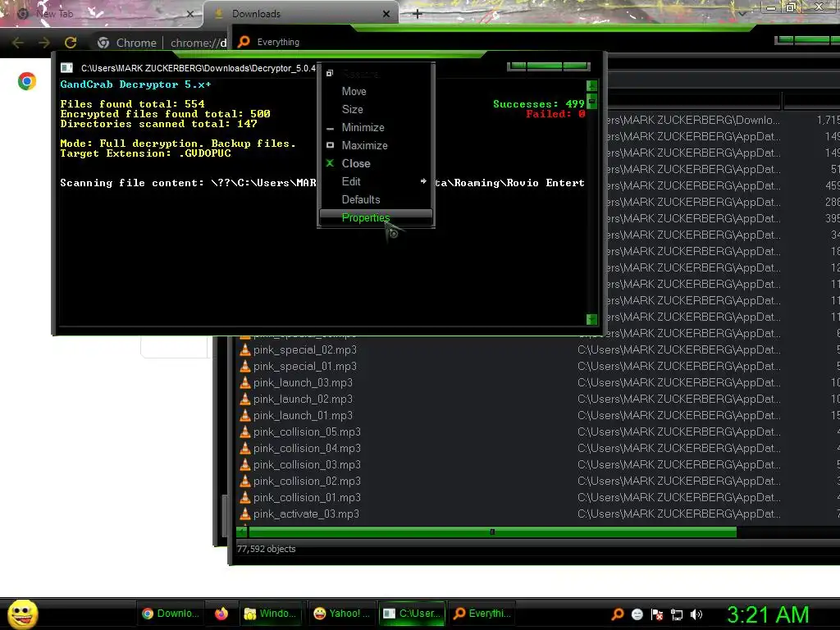The height and width of the screenshot is (630, 840).
Task: Switch to the Windows folder taskbar button
Action: coord(270,614)
